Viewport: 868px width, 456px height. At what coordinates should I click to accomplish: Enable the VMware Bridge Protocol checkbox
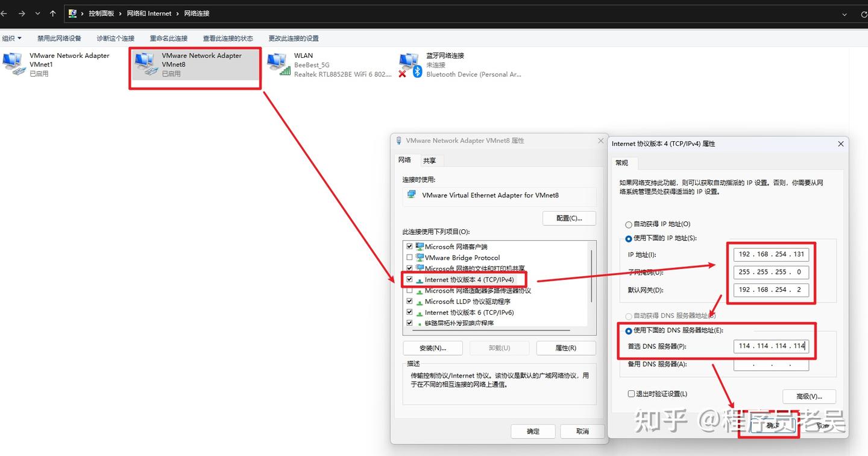pyautogui.click(x=409, y=258)
